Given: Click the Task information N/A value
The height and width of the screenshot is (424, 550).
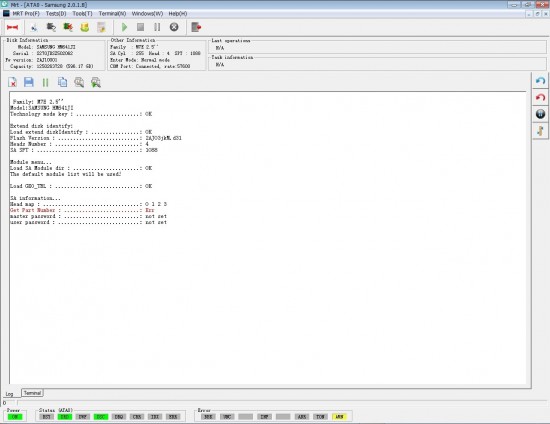Looking at the screenshot, I should tap(220, 65).
